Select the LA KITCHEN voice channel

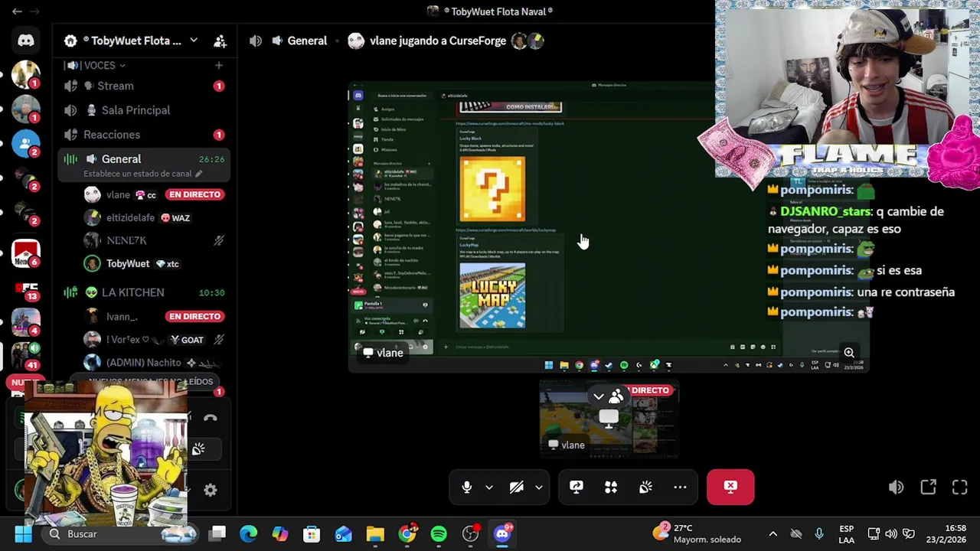[x=144, y=292]
